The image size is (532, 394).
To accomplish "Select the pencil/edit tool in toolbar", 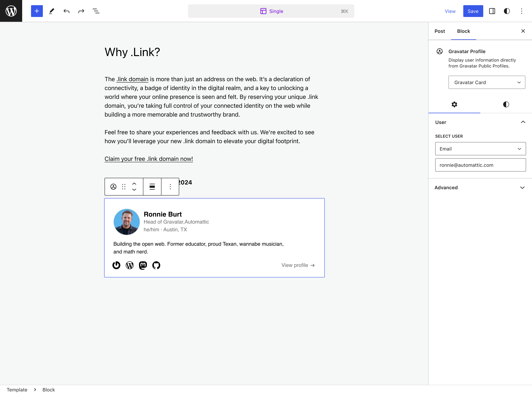I will click(51, 11).
